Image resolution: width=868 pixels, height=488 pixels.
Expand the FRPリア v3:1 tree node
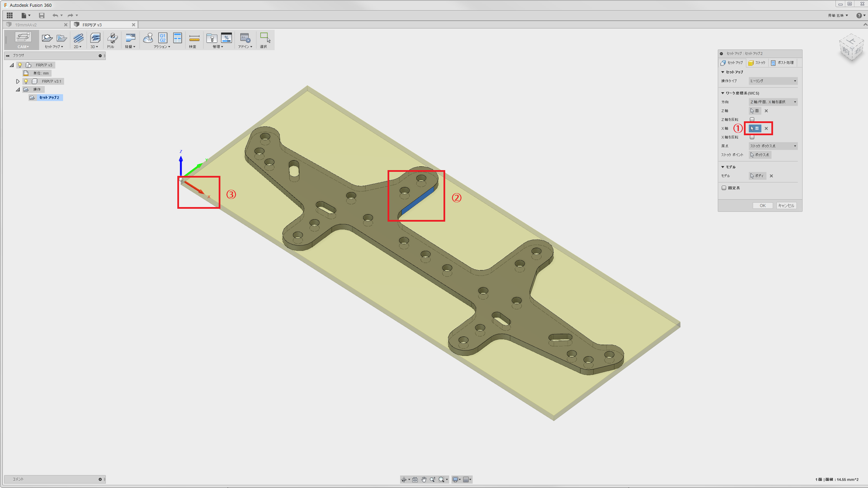pyautogui.click(x=18, y=81)
